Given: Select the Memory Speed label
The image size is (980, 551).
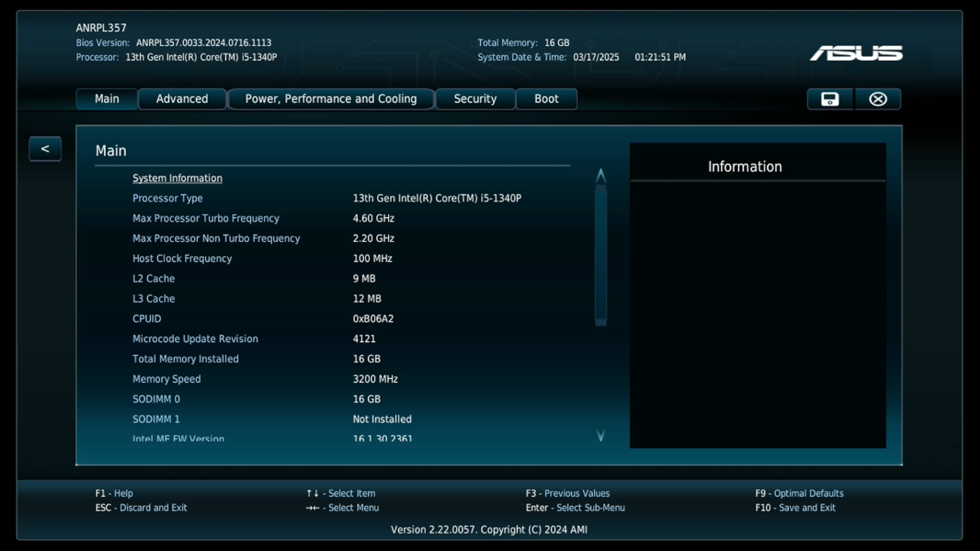Looking at the screenshot, I should (x=167, y=379).
